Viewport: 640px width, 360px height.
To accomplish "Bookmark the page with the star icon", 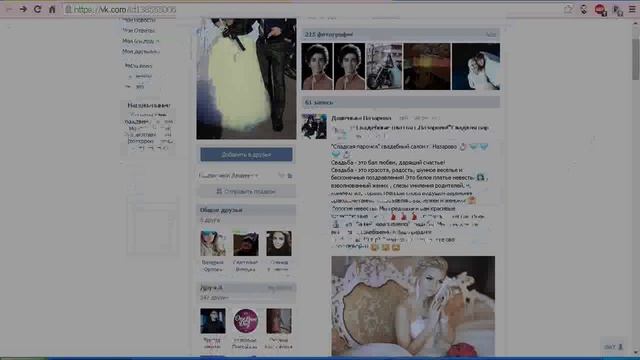I will coord(568,9).
